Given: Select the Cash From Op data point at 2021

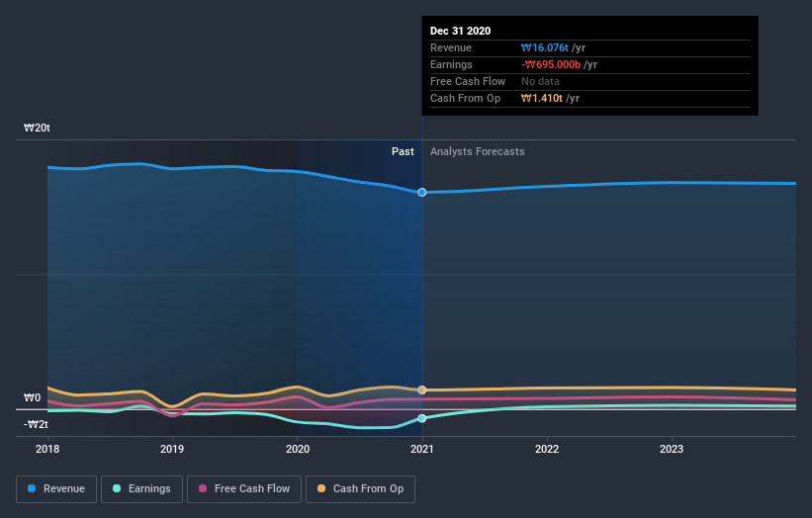Looking at the screenshot, I should 422,389.
